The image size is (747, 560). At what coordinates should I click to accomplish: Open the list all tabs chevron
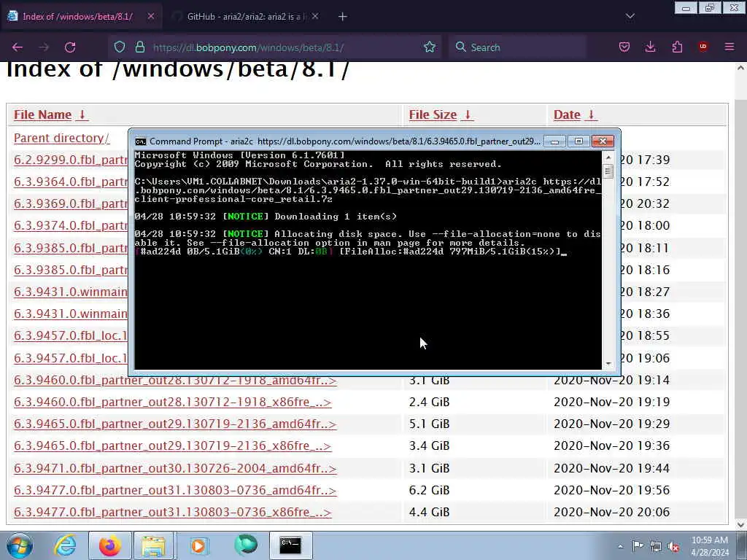click(630, 17)
